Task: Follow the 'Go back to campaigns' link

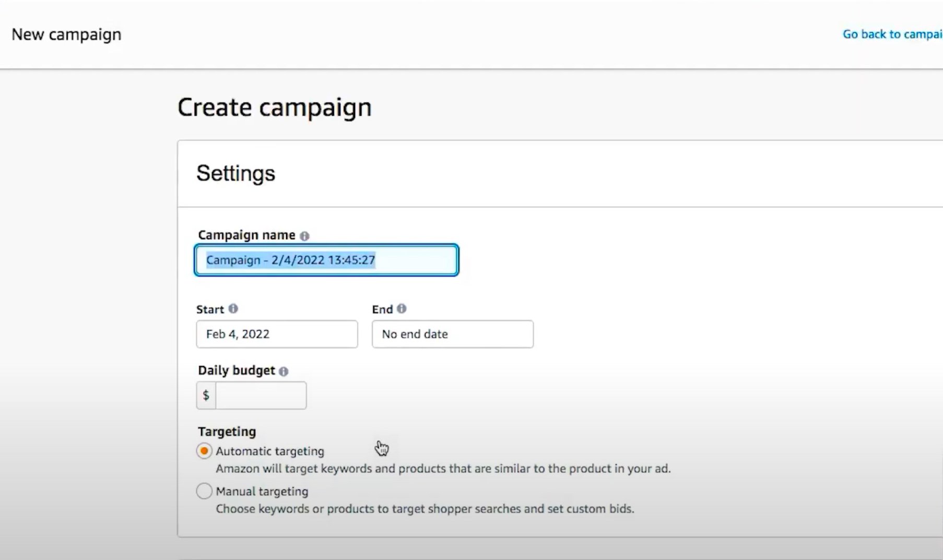Action: coord(893,34)
